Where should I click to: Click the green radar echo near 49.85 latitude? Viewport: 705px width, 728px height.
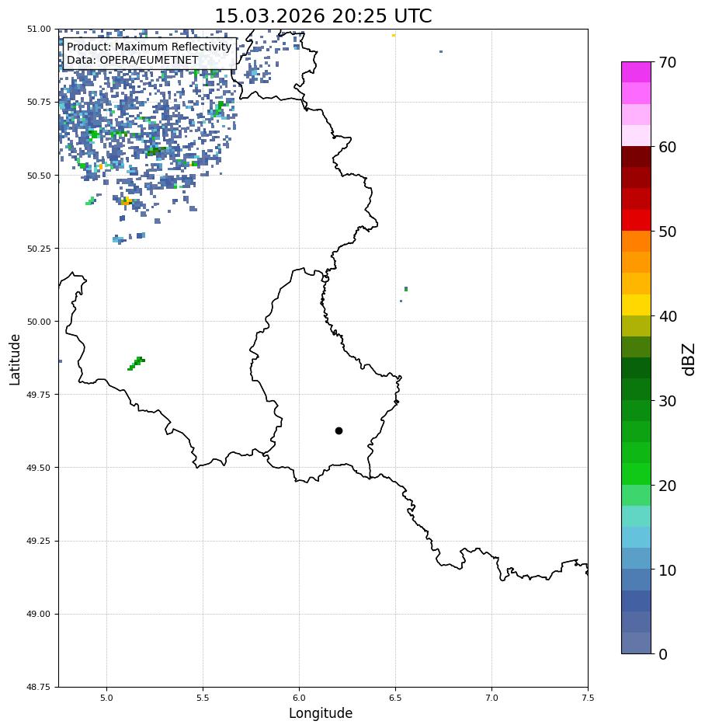[137, 363]
